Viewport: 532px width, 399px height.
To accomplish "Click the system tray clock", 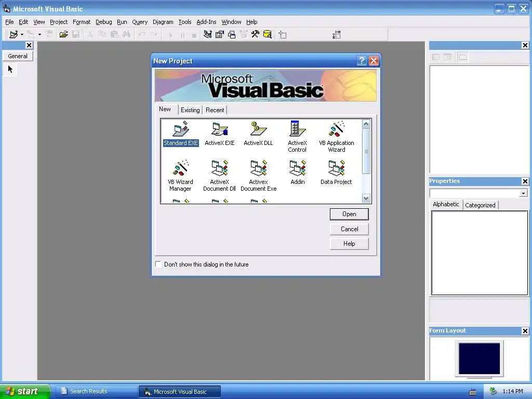I will [x=513, y=392].
